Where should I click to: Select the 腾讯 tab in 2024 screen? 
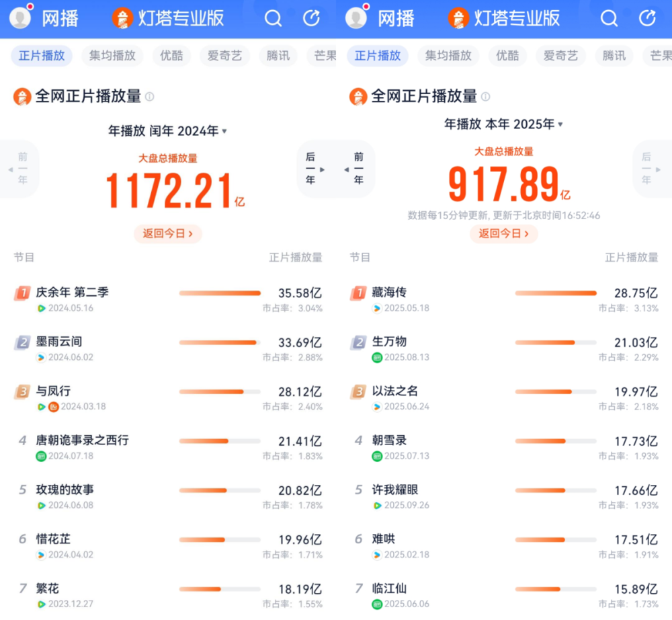[x=278, y=56]
